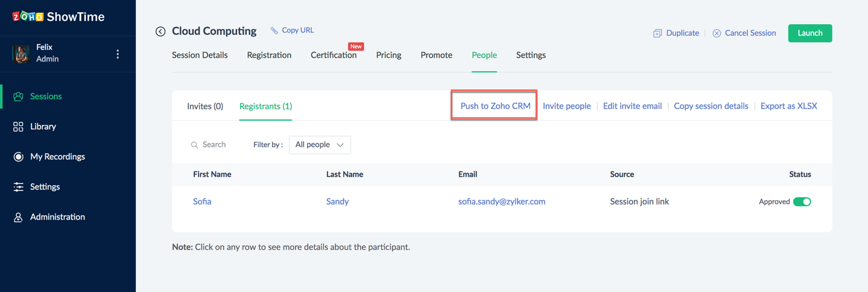Select the Promote tab
This screenshot has width=868, height=292.
tap(436, 55)
